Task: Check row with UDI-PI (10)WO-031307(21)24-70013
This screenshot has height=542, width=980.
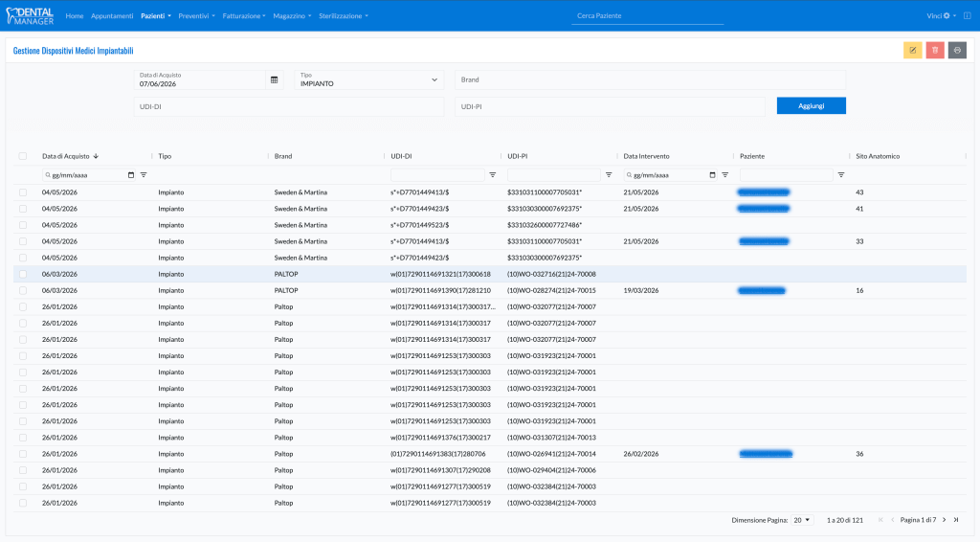Action: (23, 438)
